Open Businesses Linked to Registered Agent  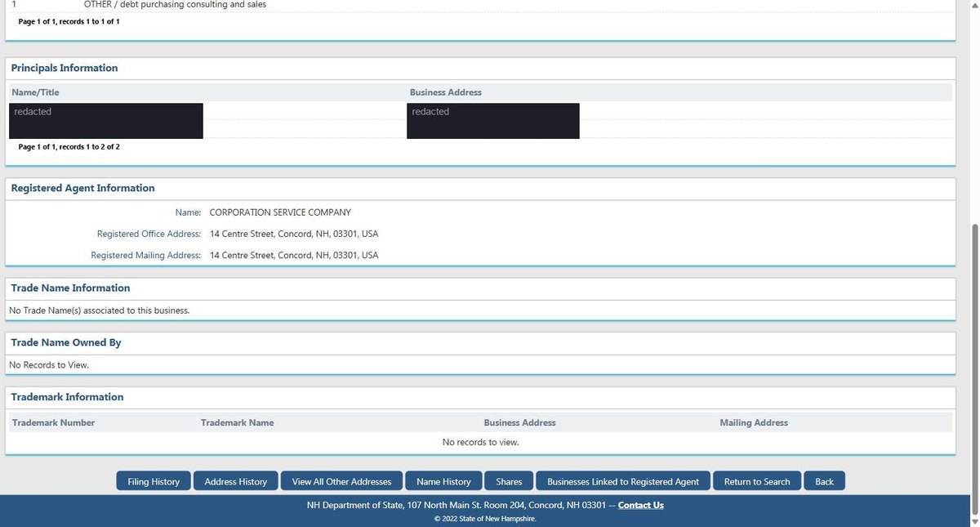coord(623,481)
